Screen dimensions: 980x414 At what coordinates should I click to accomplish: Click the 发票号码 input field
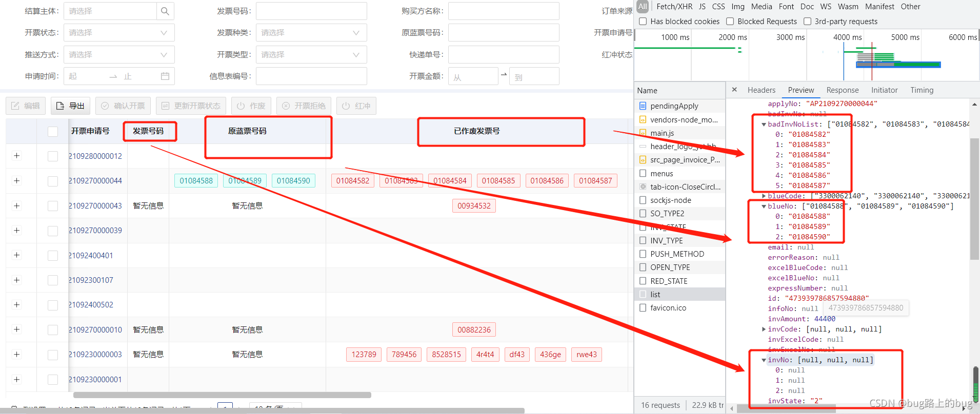pyautogui.click(x=311, y=11)
